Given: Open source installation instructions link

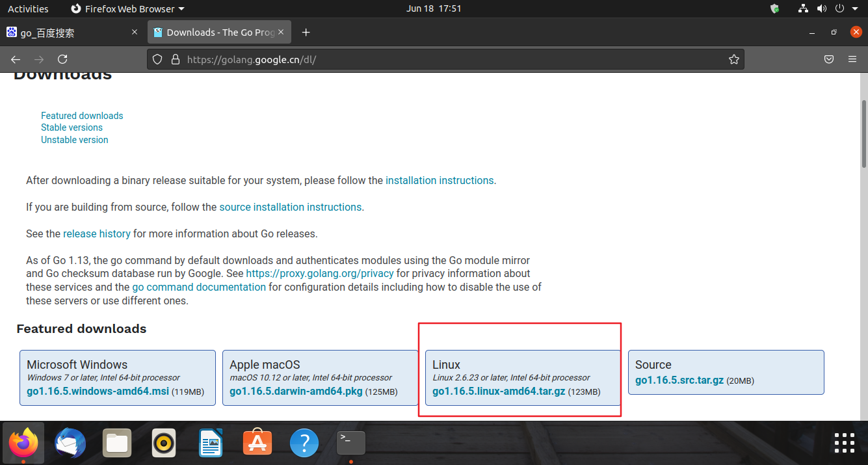Looking at the screenshot, I should [291, 207].
